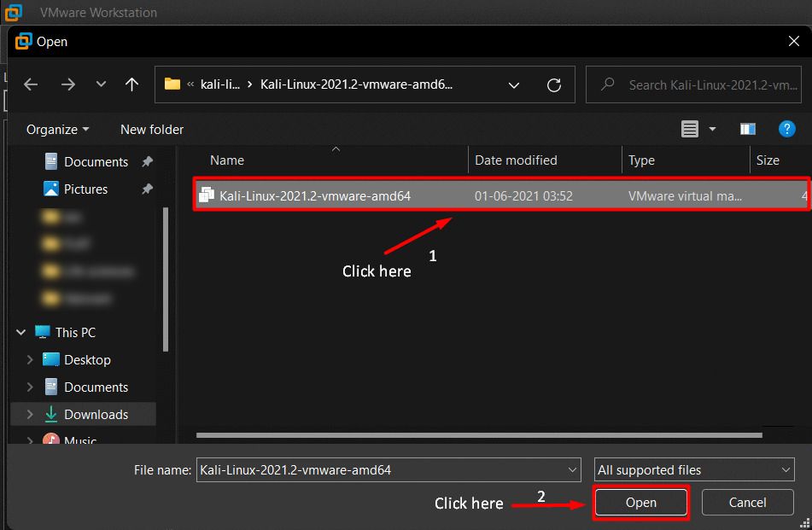Open the All supported files filter
The width and height of the screenshot is (812, 530).
pyautogui.click(x=694, y=469)
